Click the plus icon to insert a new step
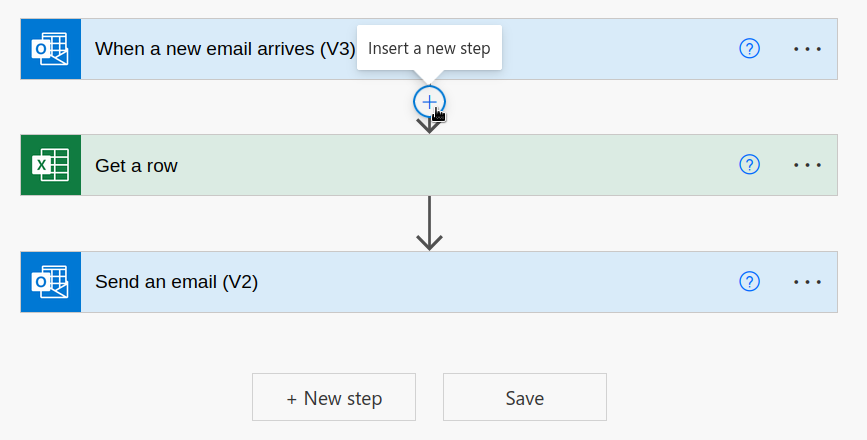The width and height of the screenshot is (867, 440). pos(429,102)
